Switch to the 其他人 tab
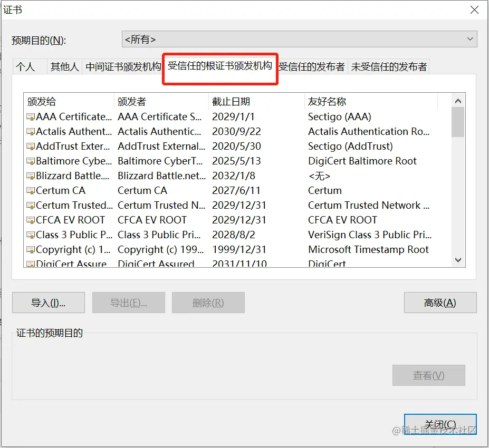This screenshot has height=448, width=489. click(x=64, y=66)
